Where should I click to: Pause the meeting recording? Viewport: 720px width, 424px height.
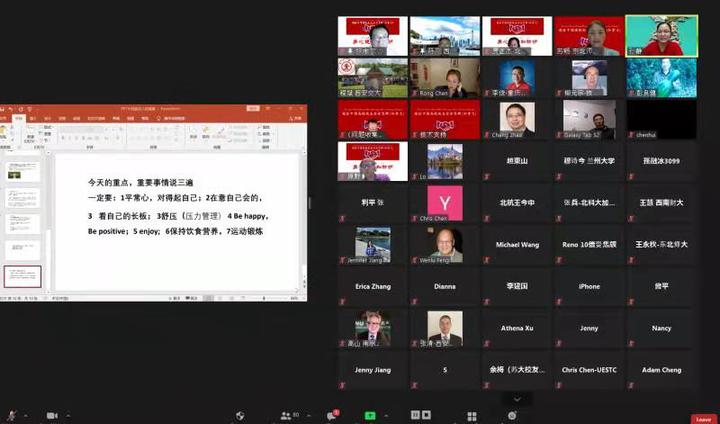click(x=415, y=415)
